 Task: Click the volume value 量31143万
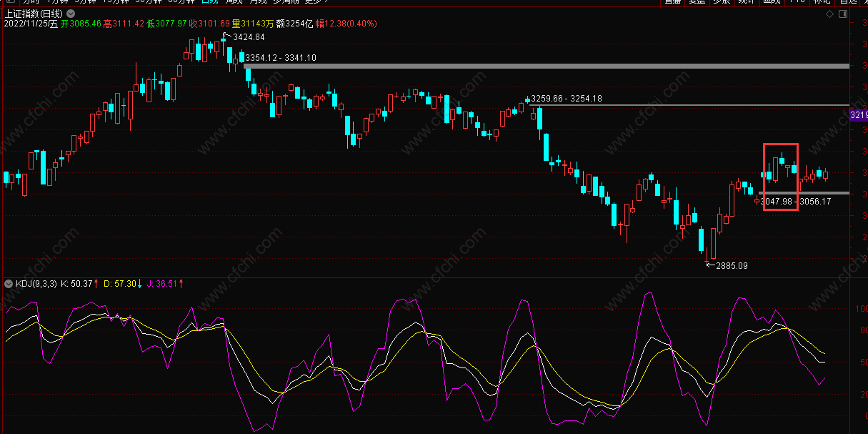253,24
